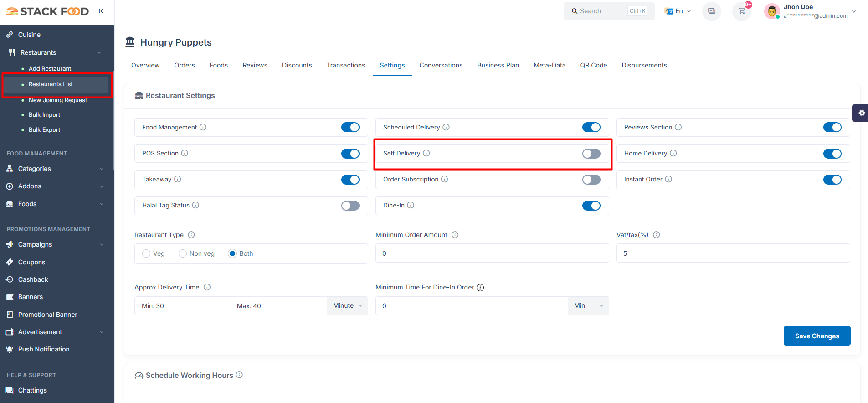
Task: Click the Push Notification bell icon
Action: click(10, 349)
